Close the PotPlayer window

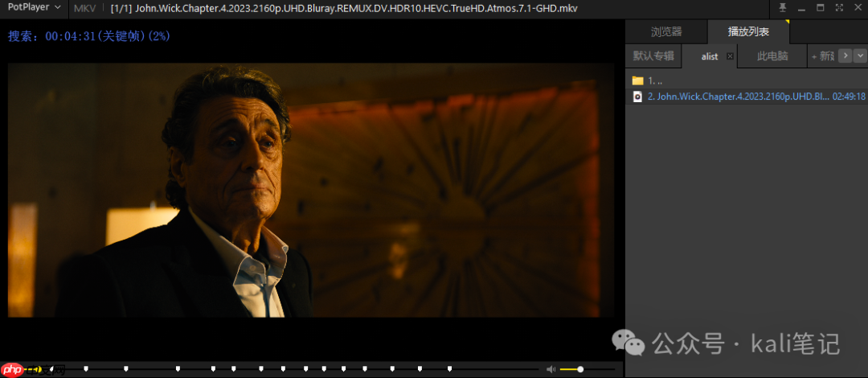858,8
